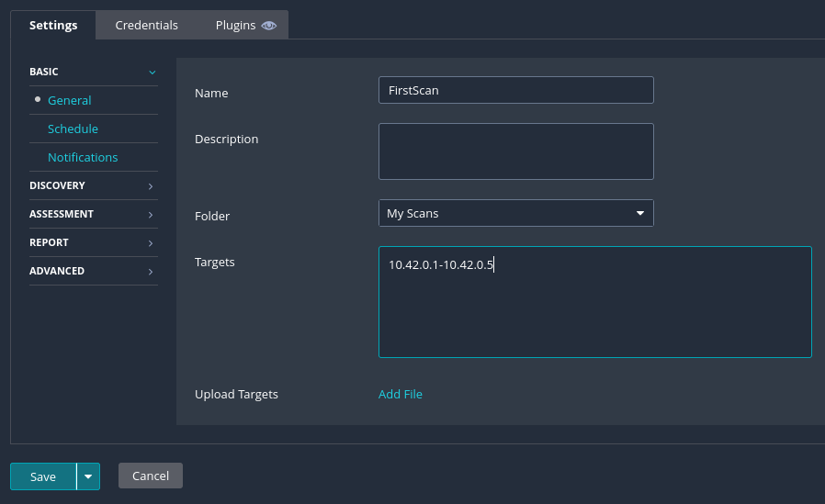The width and height of the screenshot is (825, 504).
Task: Open the Plugins tab
Action: pos(236,25)
